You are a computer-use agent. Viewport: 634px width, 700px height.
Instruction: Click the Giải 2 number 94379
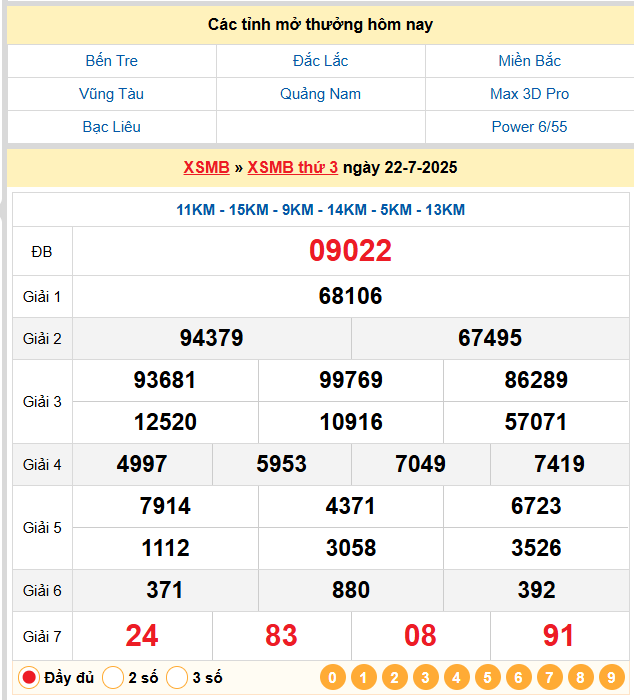click(x=212, y=338)
